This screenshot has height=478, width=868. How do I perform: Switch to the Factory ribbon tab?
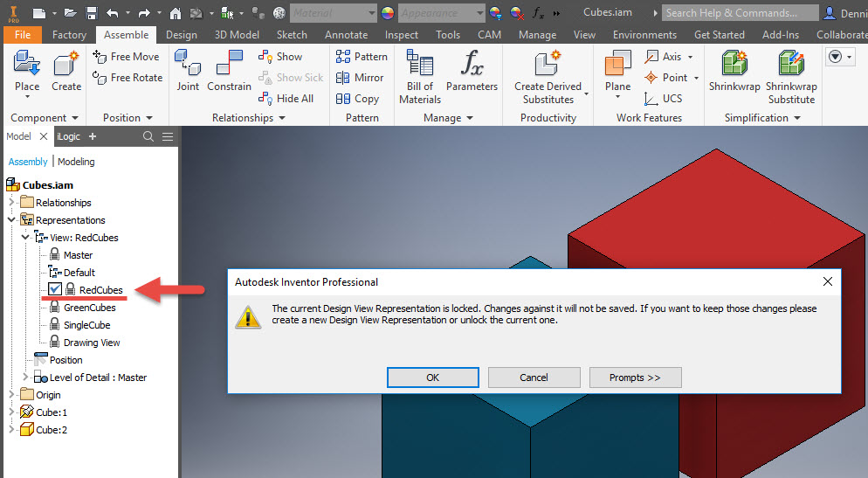(x=69, y=35)
